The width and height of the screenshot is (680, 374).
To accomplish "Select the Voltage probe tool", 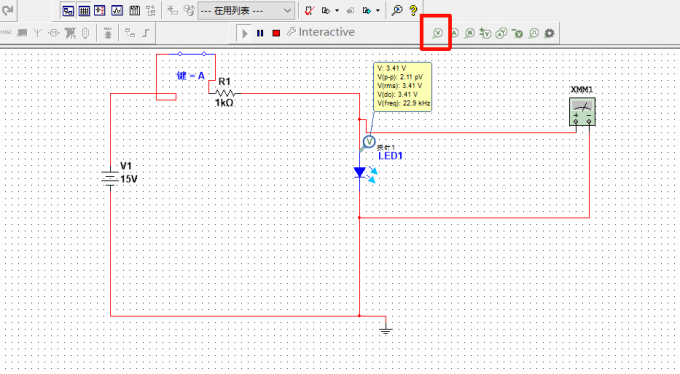I will pos(437,33).
